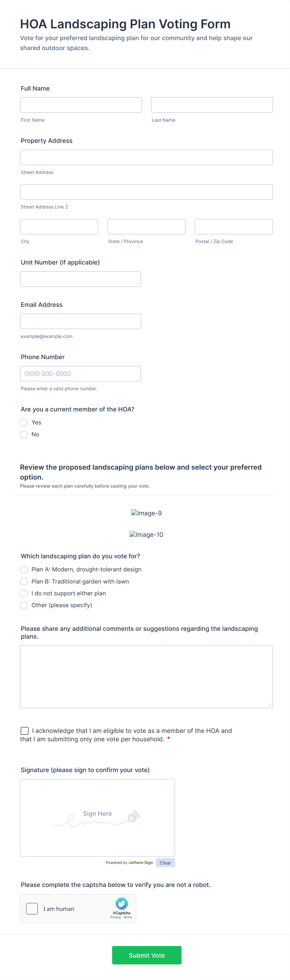Click the pen icon in the signature area
The width and height of the screenshot is (290, 980).
pos(133,816)
